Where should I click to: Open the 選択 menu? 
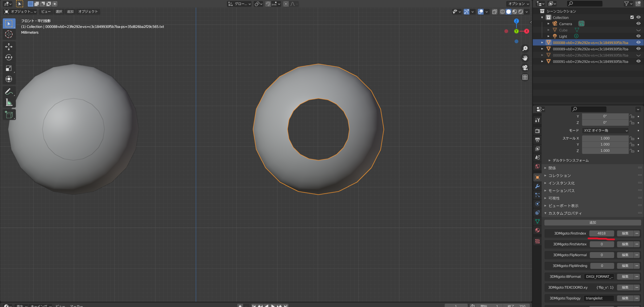(59, 12)
